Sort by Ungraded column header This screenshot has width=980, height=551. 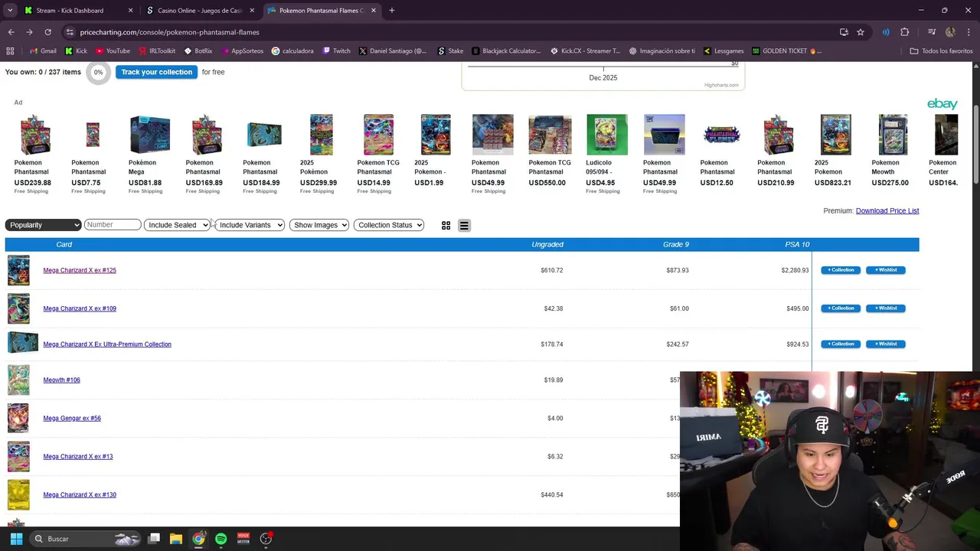pos(547,245)
